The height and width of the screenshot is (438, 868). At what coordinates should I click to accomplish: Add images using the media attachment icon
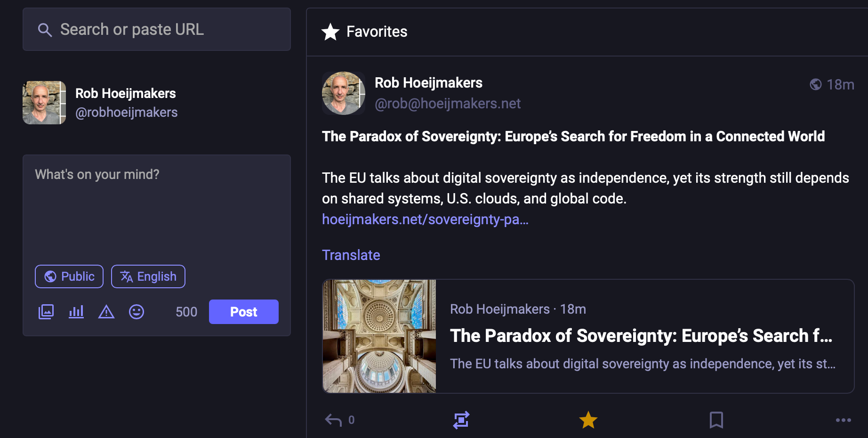pos(46,312)
